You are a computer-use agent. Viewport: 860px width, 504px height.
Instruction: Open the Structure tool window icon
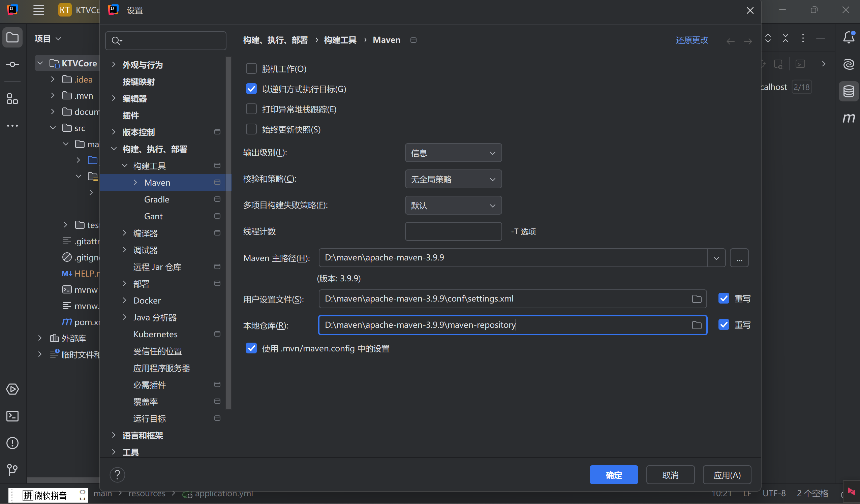coord(12,99)
